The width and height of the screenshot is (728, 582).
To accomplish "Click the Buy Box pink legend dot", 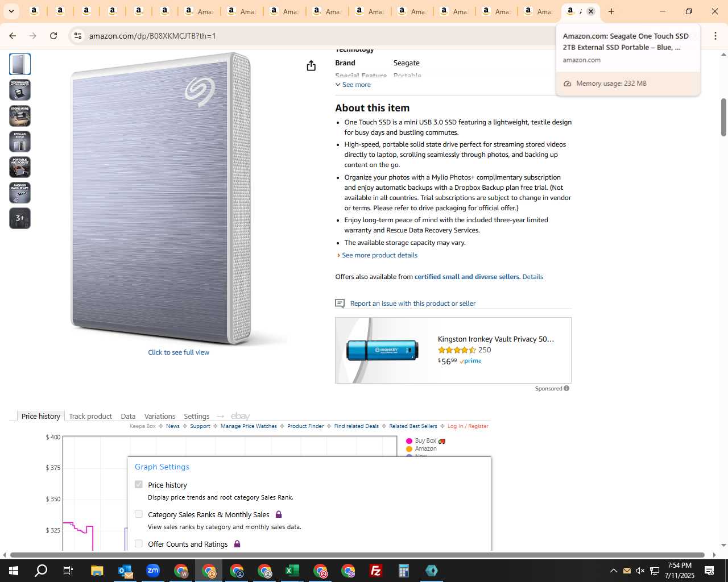I will point(409,441).
